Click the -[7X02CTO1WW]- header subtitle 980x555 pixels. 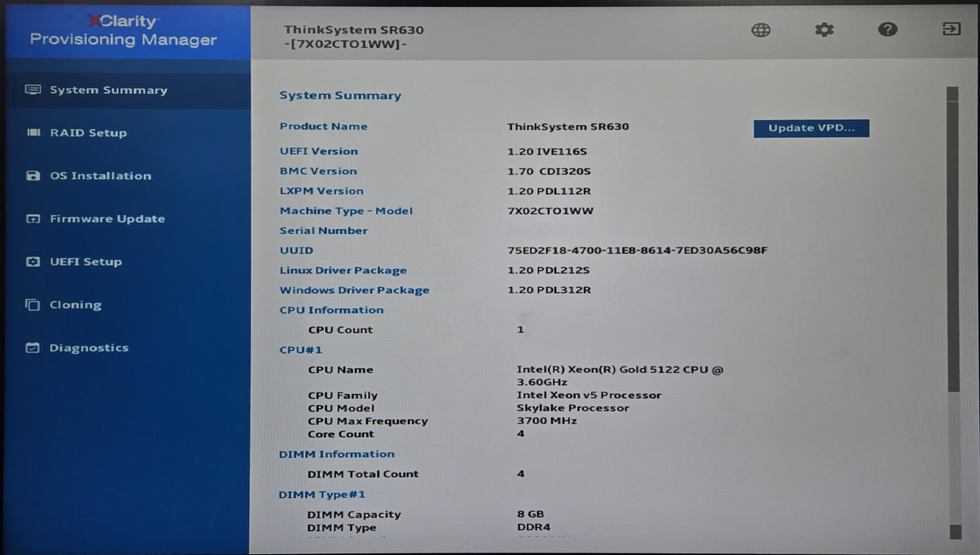[x=345, y=44]
